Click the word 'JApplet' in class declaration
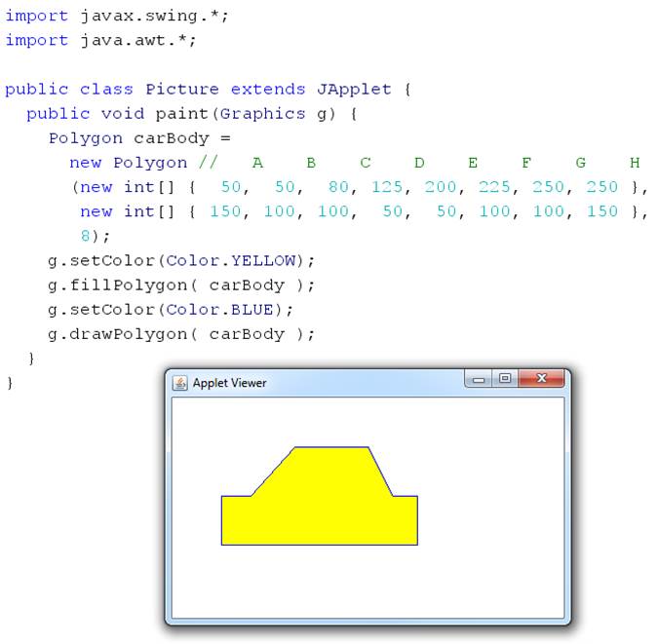658x644 pixels. [x=354, y=90]
